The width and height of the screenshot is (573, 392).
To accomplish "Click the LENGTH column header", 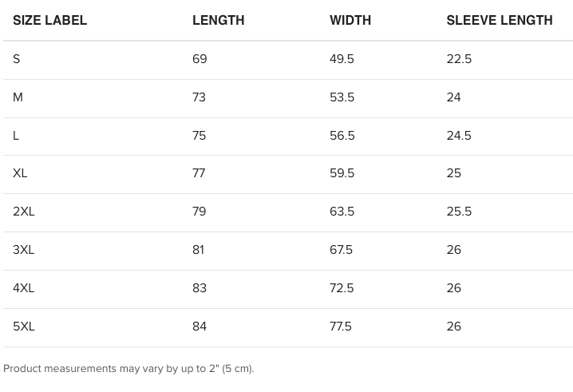I will [218, 20].
